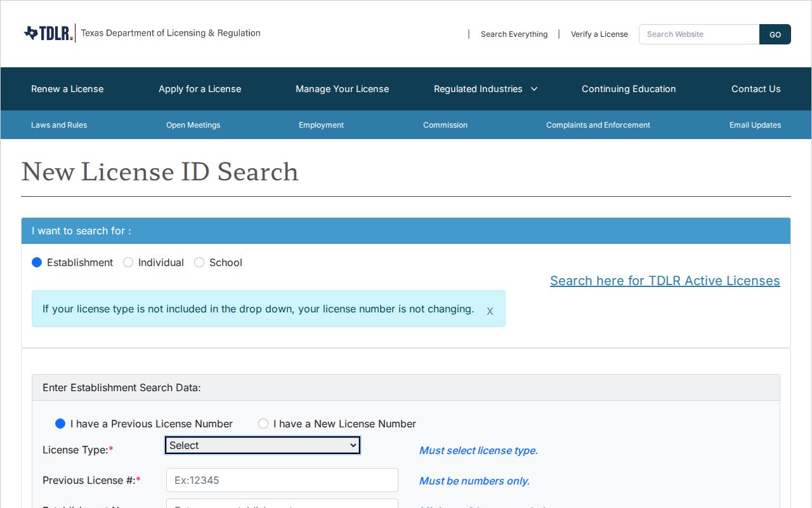Open Apply for a License menu item
The height and width of the screenshot is (508, 812).
[200, 89]
